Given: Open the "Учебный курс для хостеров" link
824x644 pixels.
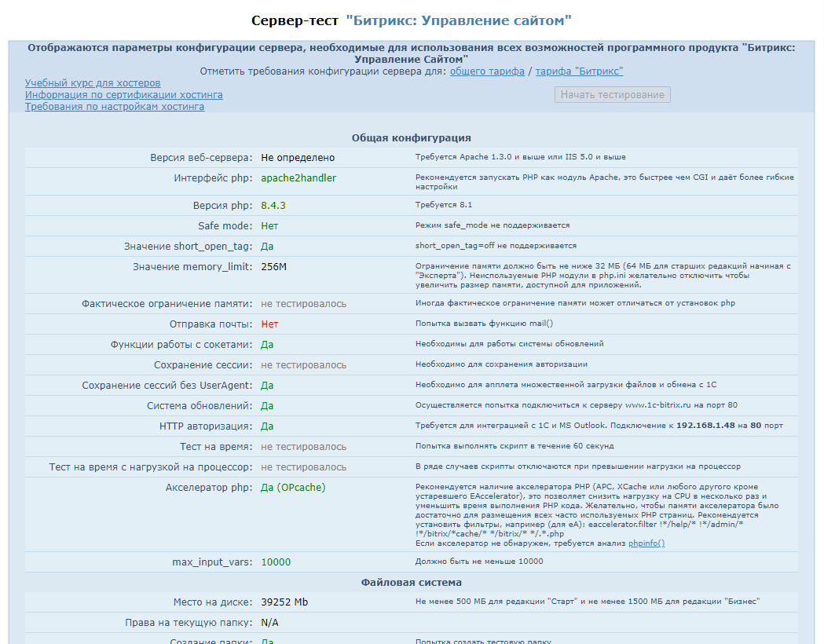Looking at the screenshot, I should tap(93, 83).
